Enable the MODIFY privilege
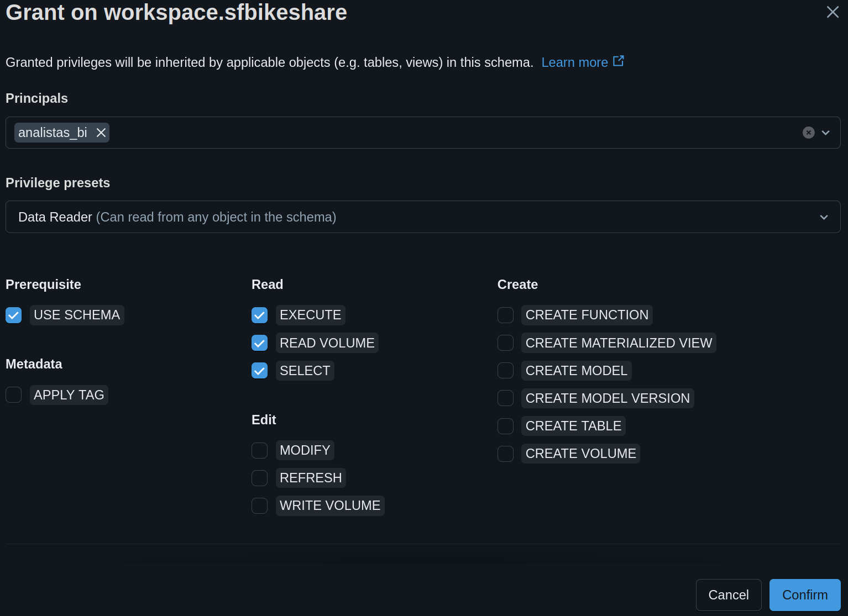The height and width of the screenshot is (616, 848). point(259,450)
